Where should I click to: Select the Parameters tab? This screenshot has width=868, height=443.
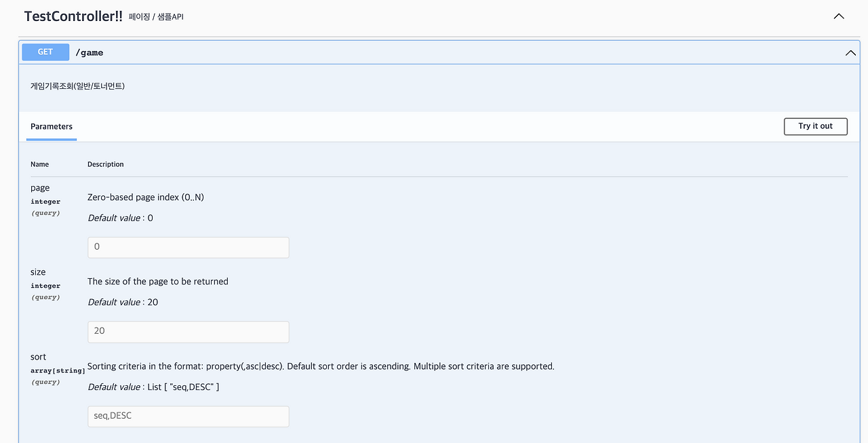coord(51,126)
